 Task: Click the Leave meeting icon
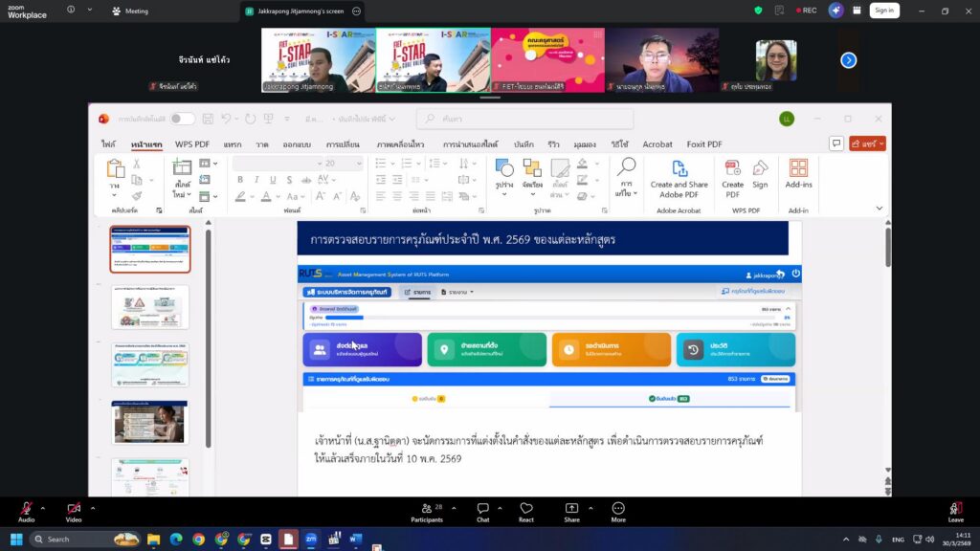point(955,508)
